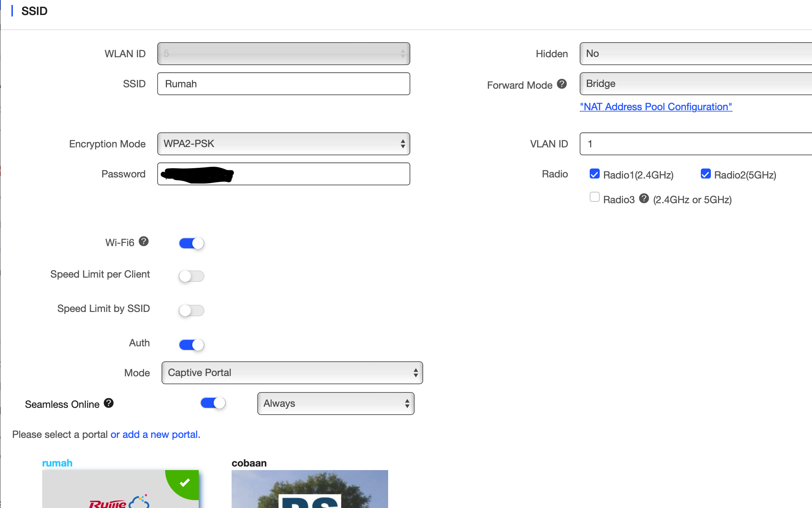Open the Hidden dropdown showing No

click(x=695, y=54)
